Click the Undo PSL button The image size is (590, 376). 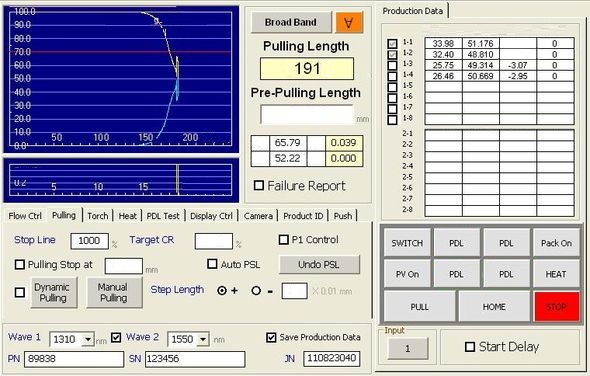click(x=319, y=264)
